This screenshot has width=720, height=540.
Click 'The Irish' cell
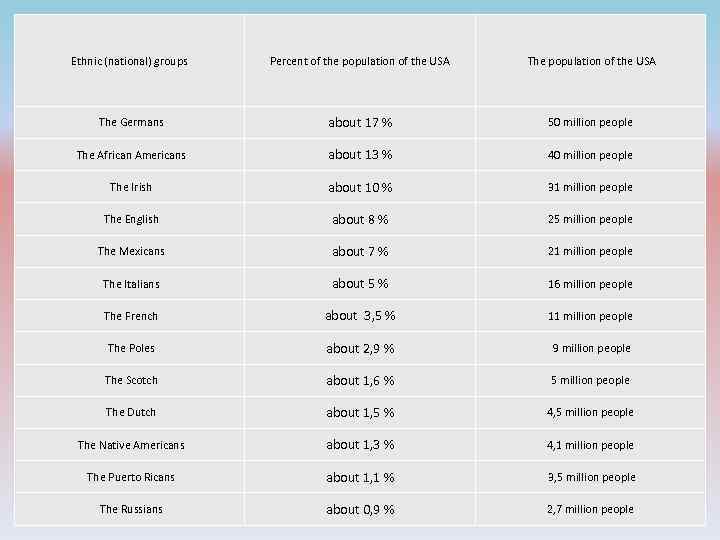coord(131,187)
